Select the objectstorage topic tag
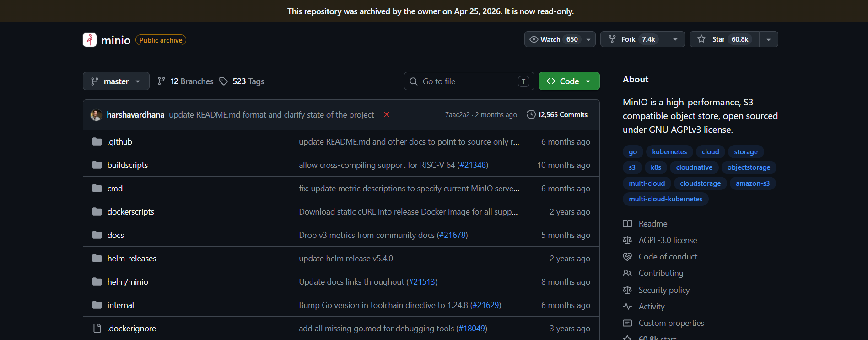 (749, 167)
